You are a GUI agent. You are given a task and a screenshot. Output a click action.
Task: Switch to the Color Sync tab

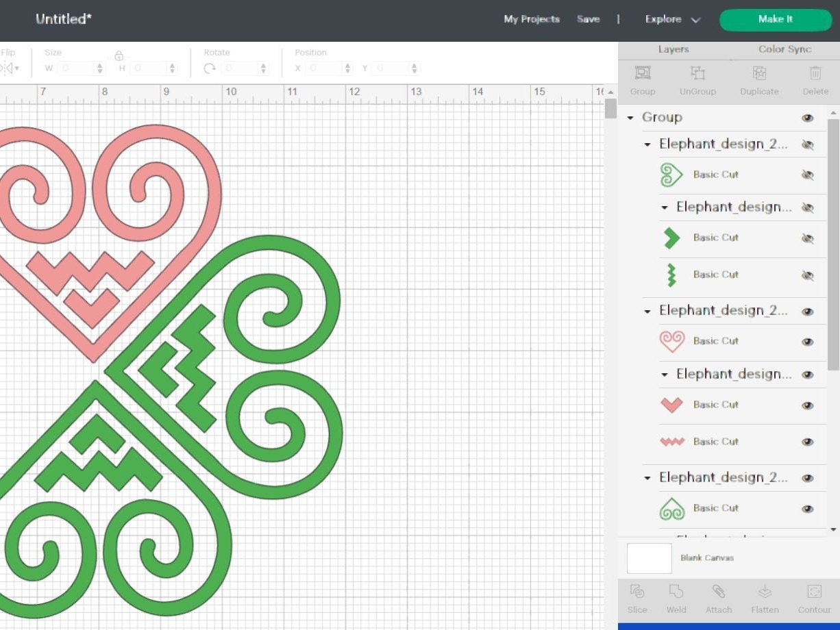click(x=784, y=49)
